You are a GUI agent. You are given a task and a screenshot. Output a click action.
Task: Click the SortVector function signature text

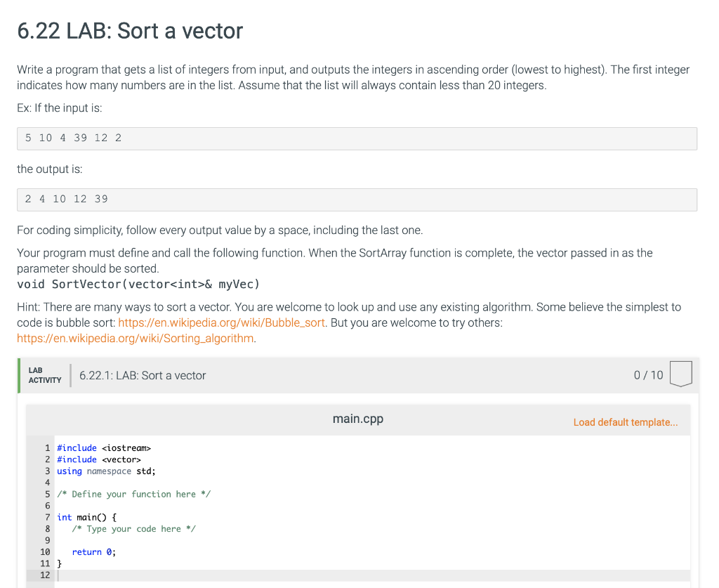coord(138,285)
